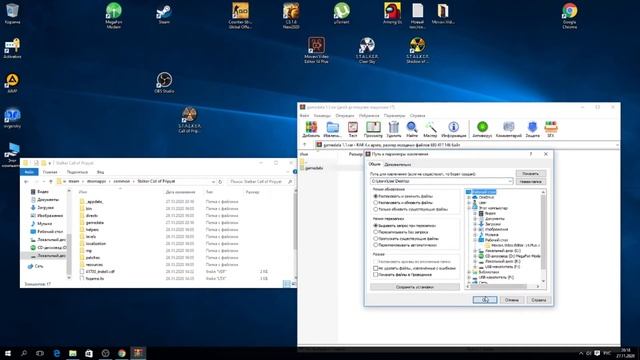Viewport: 640px width, 360px height.
Task: Click the WinRAR icon on the taskbar
Action: (138, 353)
